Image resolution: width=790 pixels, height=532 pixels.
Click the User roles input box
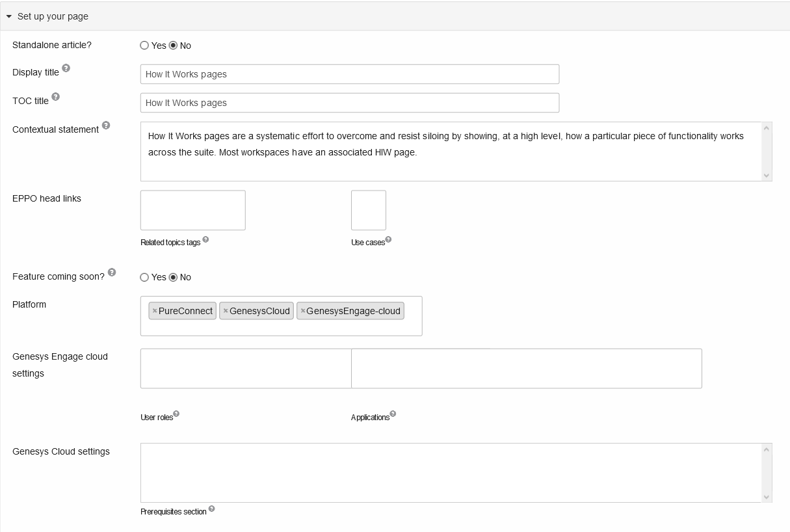pyautogui.click(x=246, y=369)
